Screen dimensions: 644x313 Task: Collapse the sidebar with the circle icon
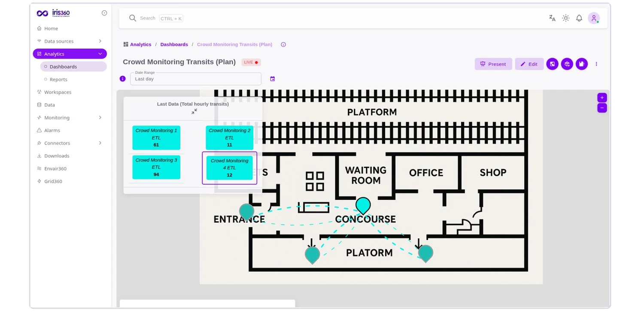[104, 13]
